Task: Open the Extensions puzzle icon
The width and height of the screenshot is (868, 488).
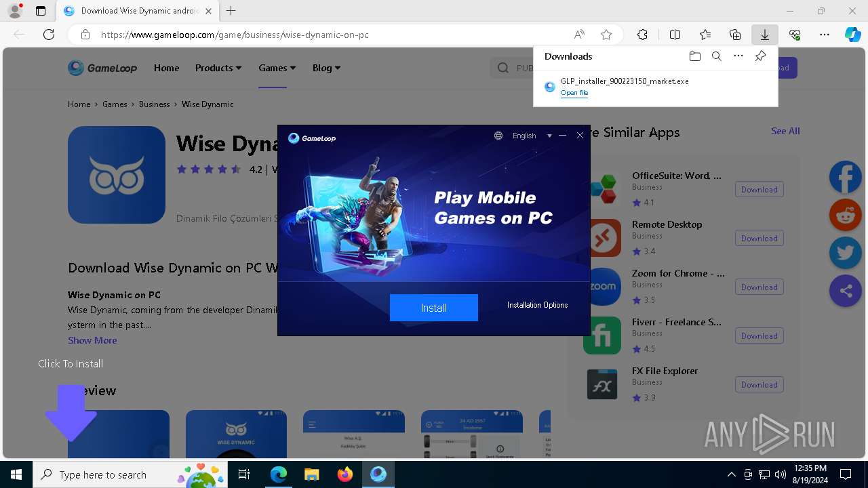Action: [642, 35]
